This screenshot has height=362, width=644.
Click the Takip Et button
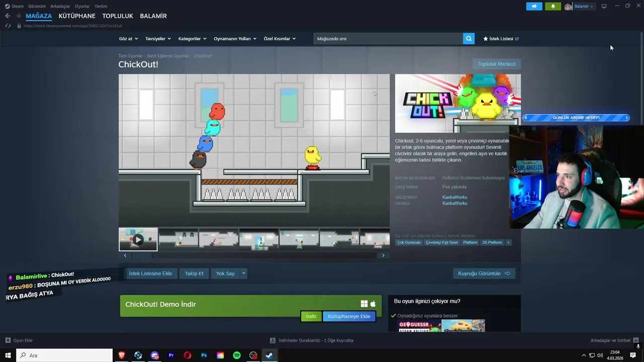coord(194,274)
